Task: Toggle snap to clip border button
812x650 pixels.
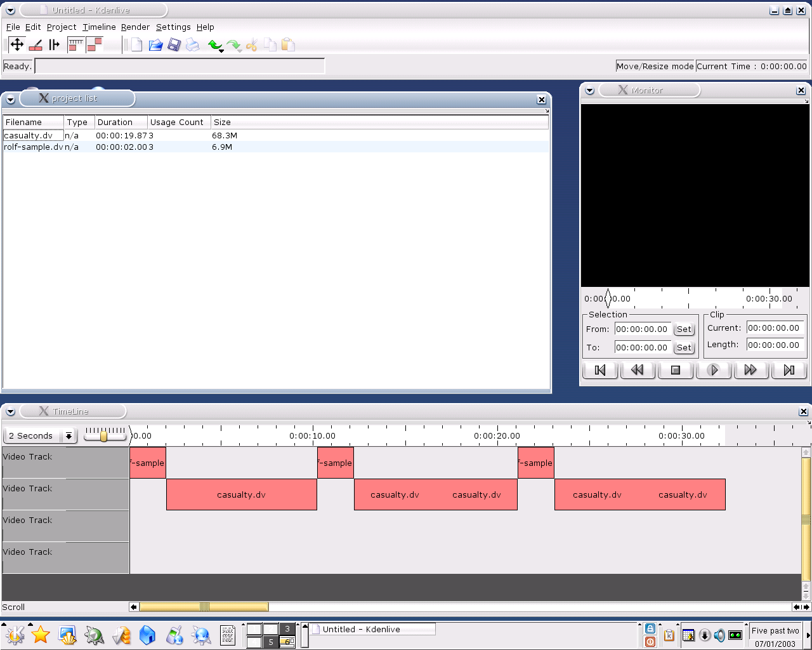Action: (x=95, y=44)
